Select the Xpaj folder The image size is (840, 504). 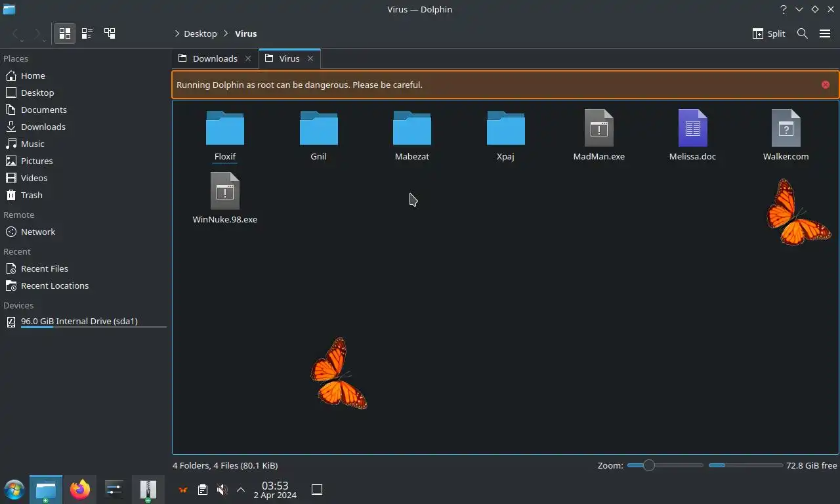(505, 136)
